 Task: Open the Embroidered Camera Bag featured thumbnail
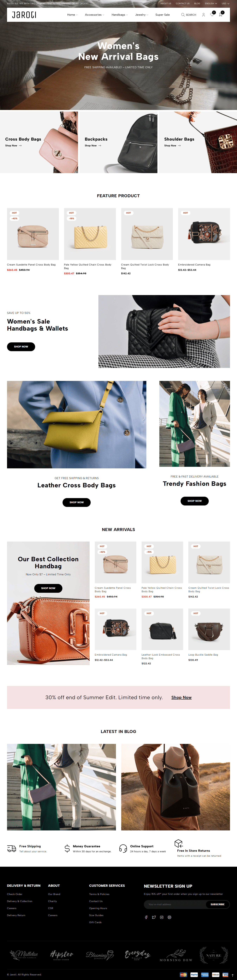(204, 234)
